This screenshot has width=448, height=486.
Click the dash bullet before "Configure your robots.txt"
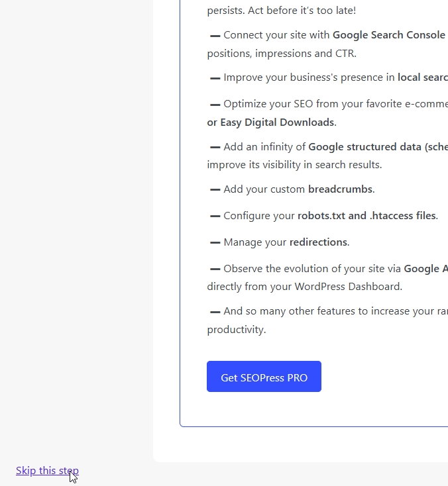tap(215, 217)
